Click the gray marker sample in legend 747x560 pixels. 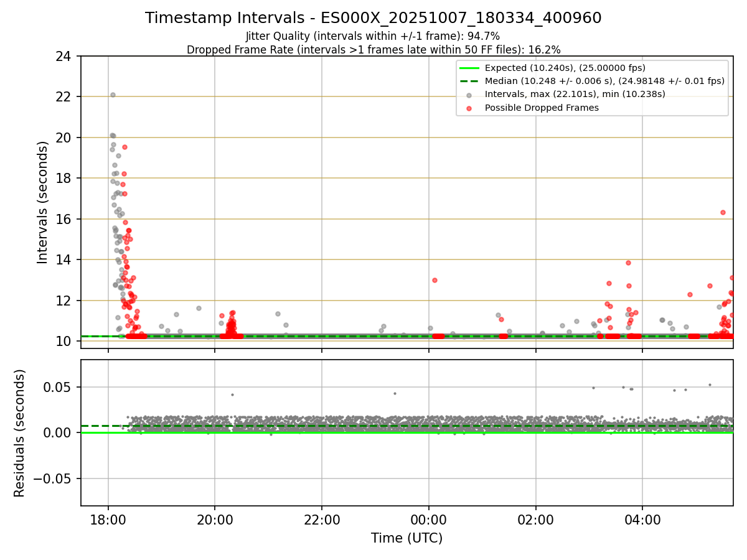coord(469,95)
